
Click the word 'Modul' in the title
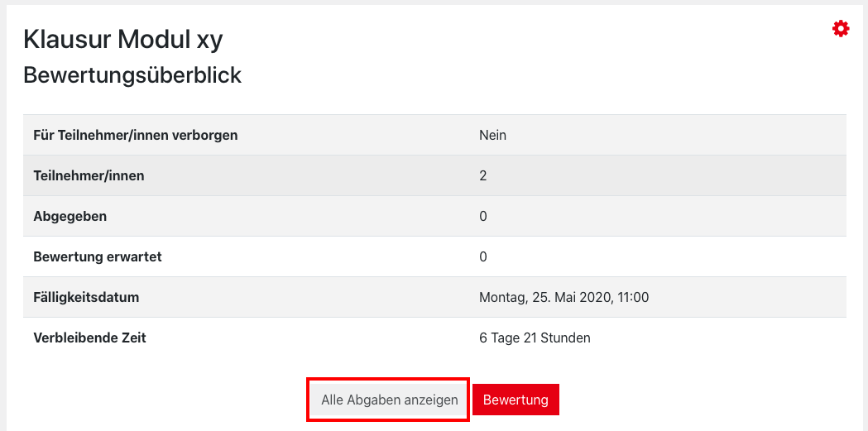tap(153, 39)
